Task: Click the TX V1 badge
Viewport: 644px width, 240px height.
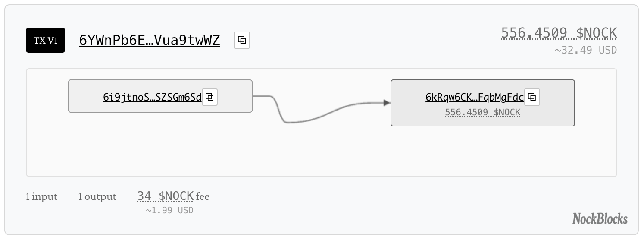Action: 45,40
